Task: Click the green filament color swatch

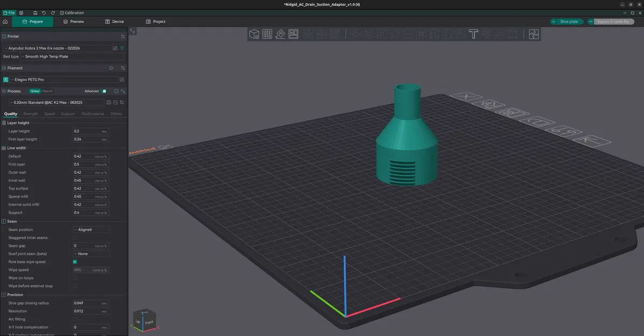Action: pos(5,79)
